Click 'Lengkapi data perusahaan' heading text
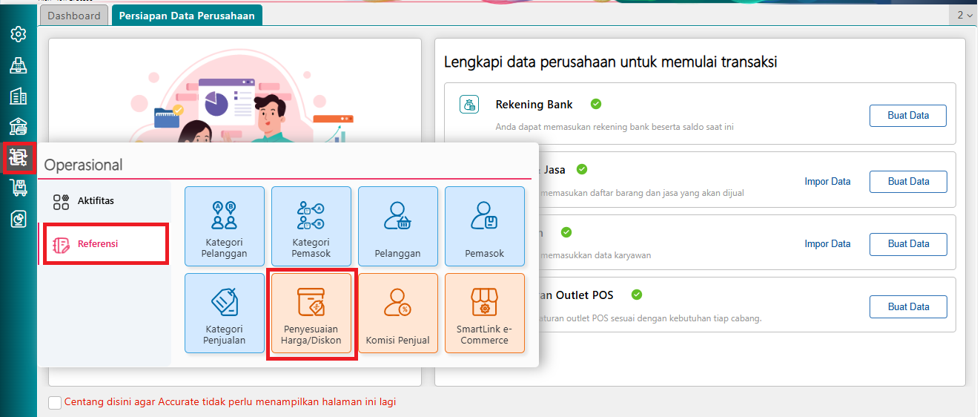 click(x=610, y=62)
